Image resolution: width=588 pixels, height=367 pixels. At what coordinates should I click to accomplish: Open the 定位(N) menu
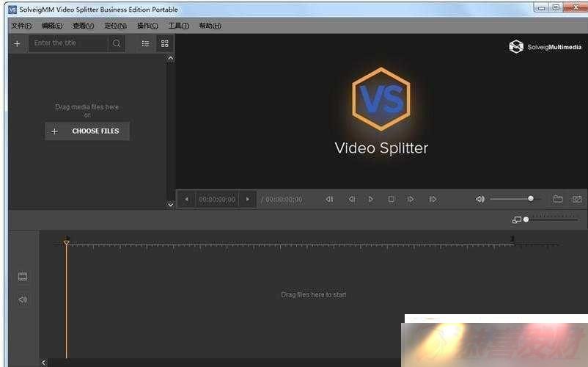(116, 26)
